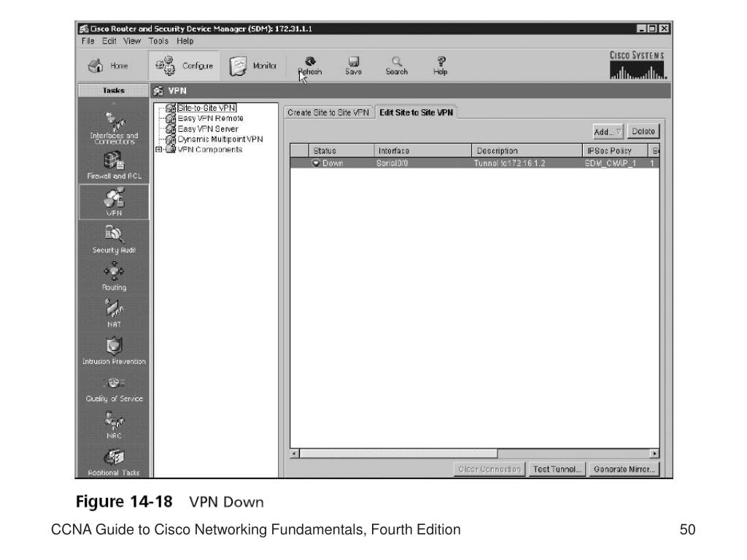Refresh the router configuration

pos(310,66)
